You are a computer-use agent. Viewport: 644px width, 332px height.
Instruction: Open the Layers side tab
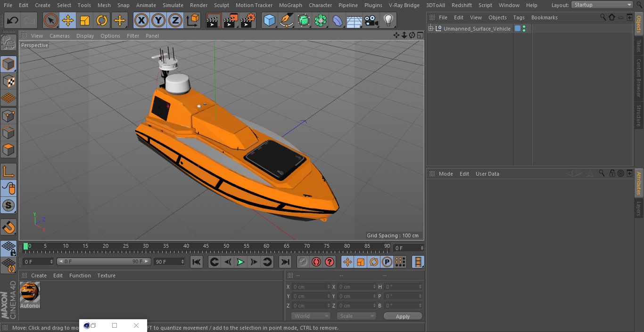tap(639, 209)
